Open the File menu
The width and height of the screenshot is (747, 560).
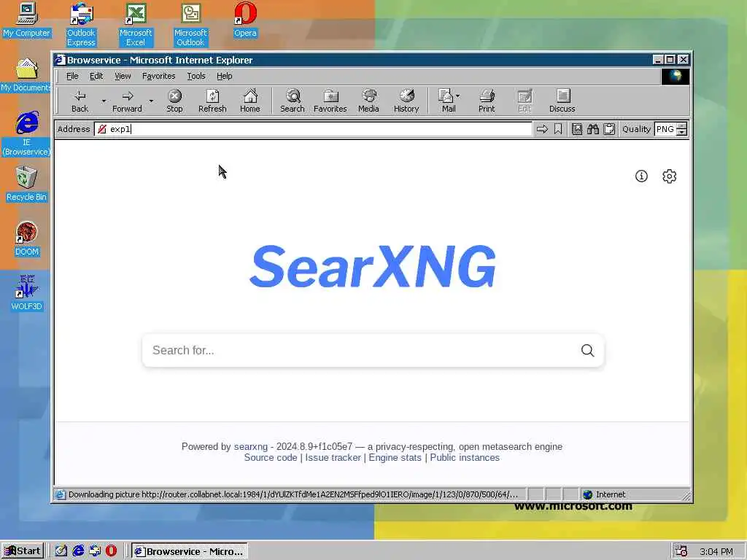coord(72,76)
